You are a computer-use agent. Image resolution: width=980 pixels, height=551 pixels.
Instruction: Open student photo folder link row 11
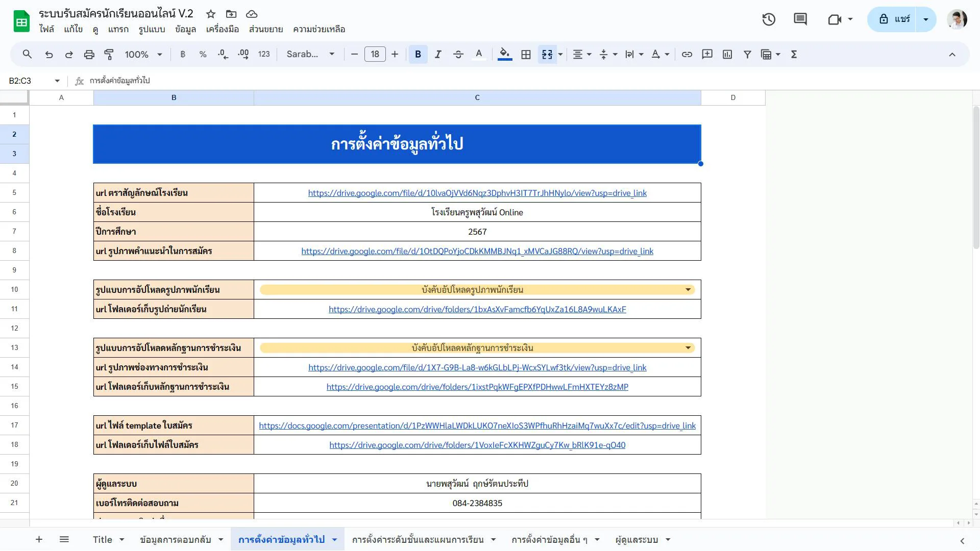tap(477, 309)
